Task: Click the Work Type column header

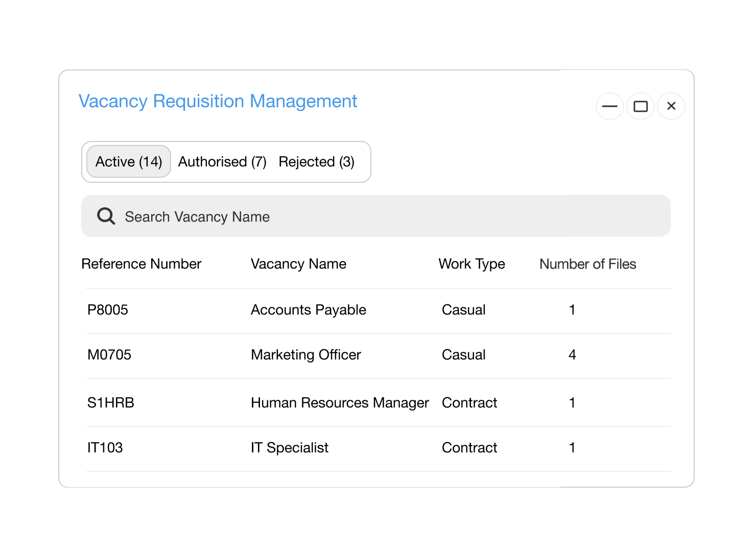Action: pos(471,264)
